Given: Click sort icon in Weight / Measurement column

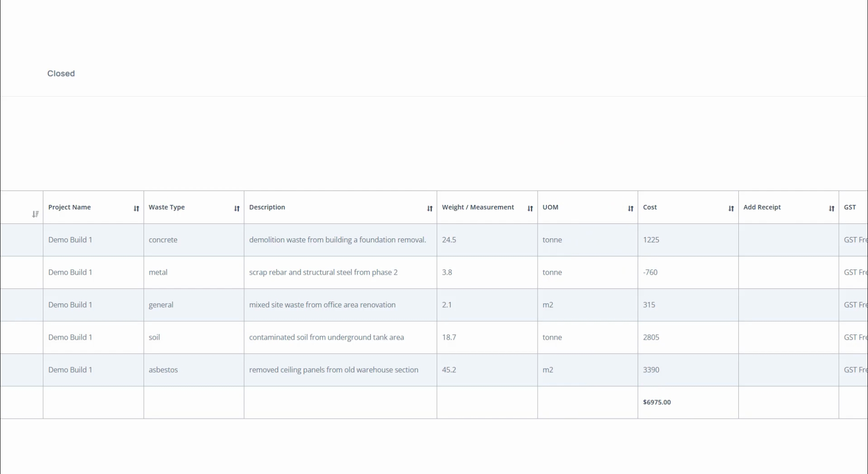Looking at the screenshot, I should [x=530, y=208].
